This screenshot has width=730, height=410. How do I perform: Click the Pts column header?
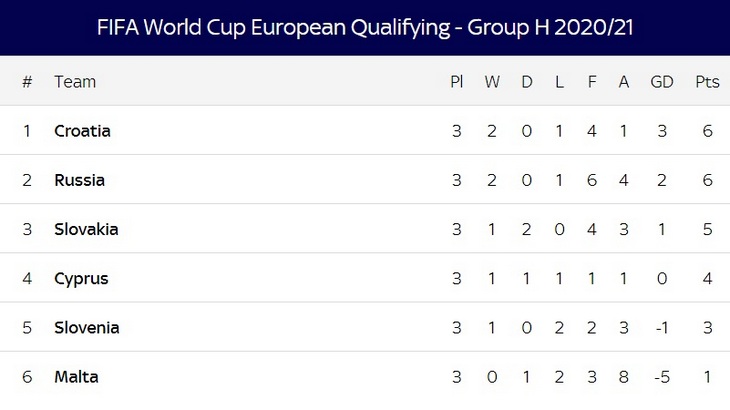tap(707, 82)
